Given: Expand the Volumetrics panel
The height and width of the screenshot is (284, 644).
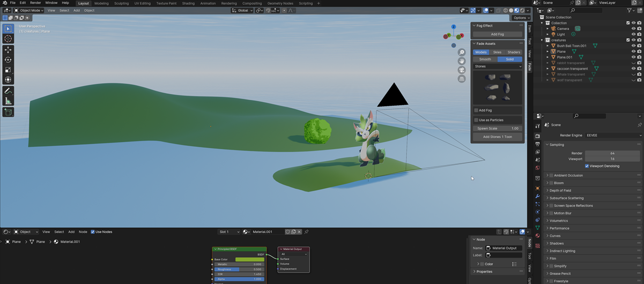Looking at the screenshot, I should (x=558, y=221).
